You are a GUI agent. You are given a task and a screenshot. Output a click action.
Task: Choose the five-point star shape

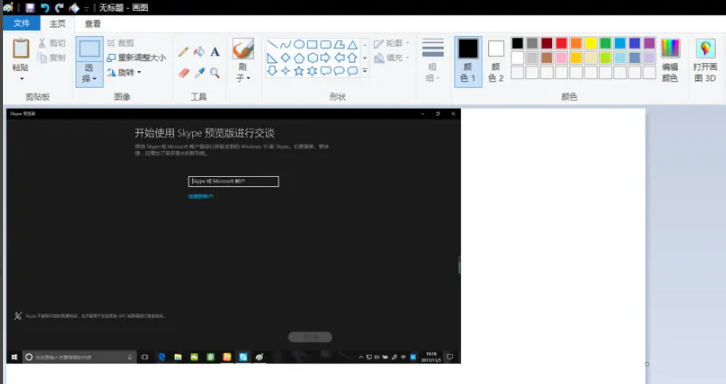[299, 71]
